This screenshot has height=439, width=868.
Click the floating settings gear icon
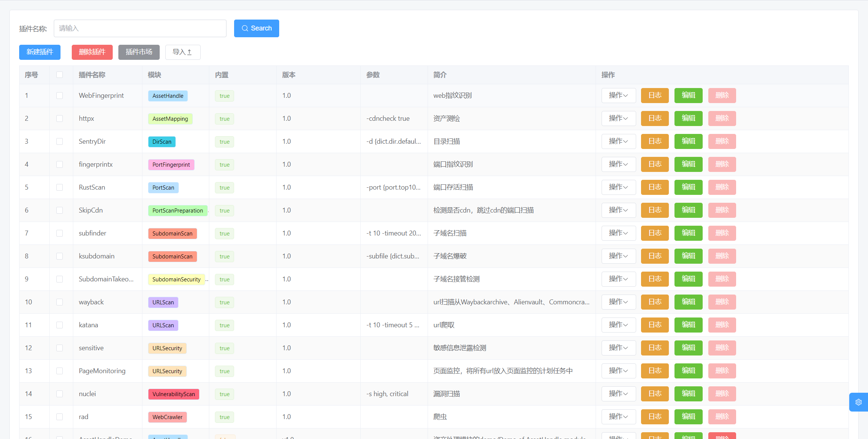pyautogui.click(x=858, y=402)
